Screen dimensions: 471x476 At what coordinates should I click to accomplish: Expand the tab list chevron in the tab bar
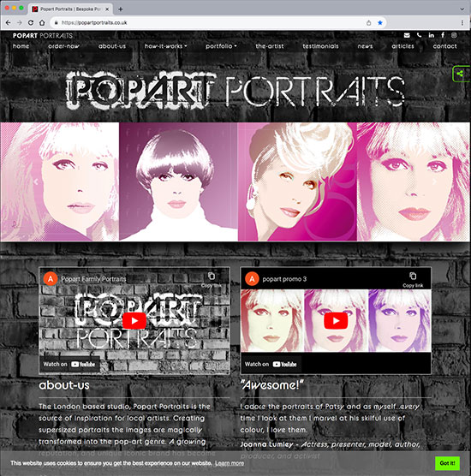pyautogui.click(x=462, y=9)
